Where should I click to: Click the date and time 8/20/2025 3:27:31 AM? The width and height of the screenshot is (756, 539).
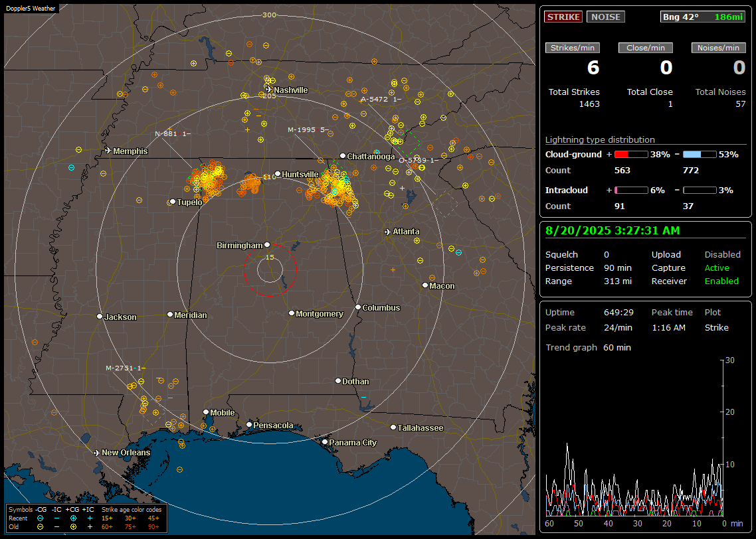(x=613, y=230)
